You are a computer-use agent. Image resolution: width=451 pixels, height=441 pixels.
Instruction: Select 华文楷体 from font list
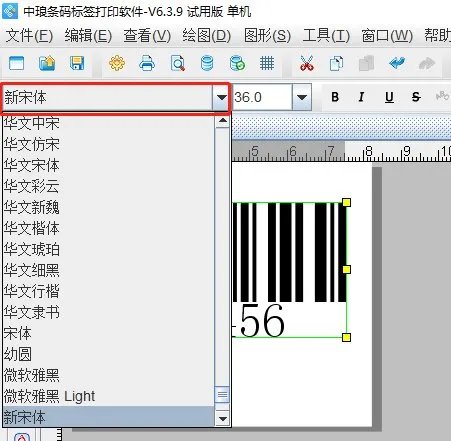point(108,228)
